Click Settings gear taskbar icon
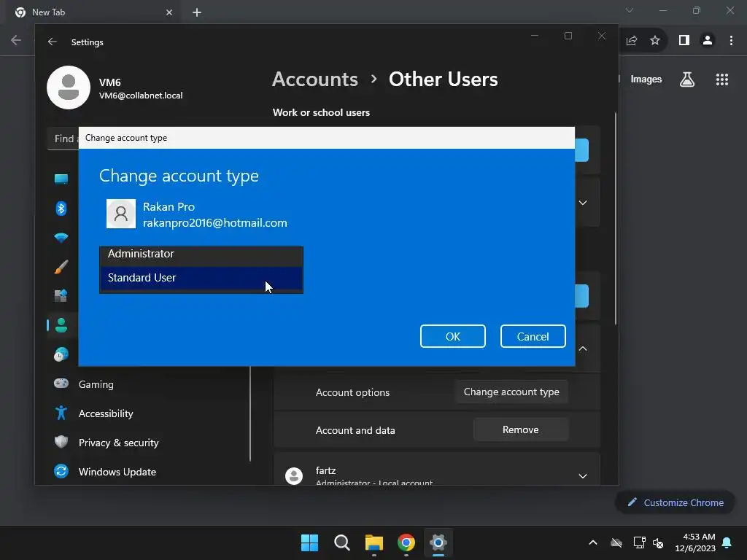The image size is (747, 560). pyautogui.click(x=438, y=542)
